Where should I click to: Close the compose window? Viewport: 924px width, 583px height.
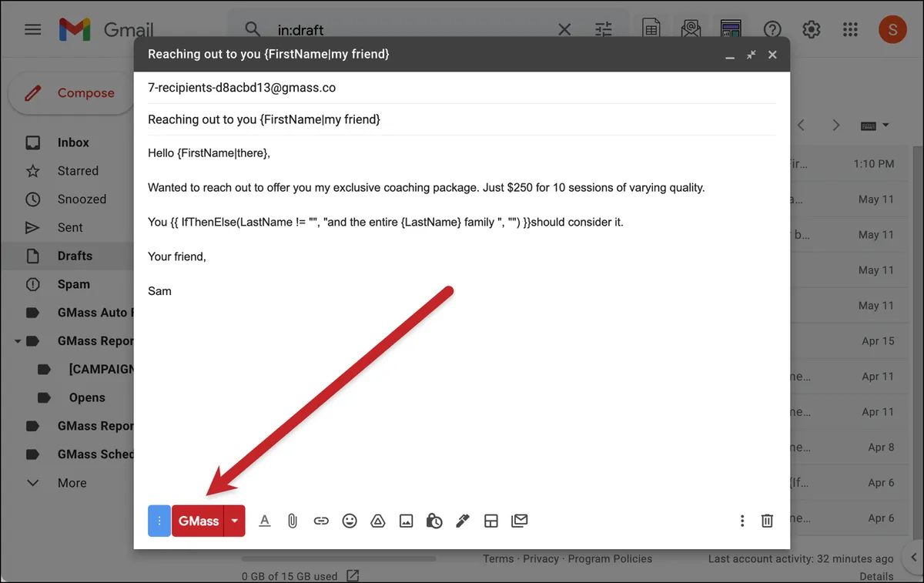point(773,55)
